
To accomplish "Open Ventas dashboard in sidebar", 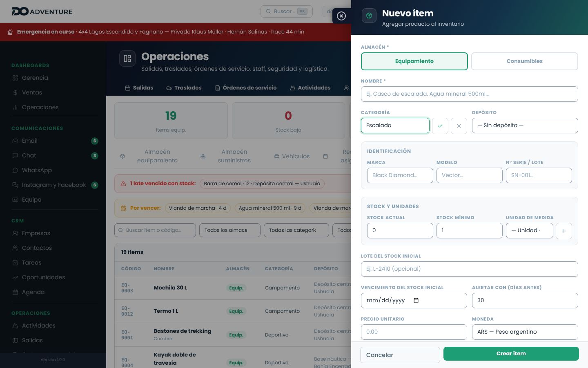I will click(32, 93).
